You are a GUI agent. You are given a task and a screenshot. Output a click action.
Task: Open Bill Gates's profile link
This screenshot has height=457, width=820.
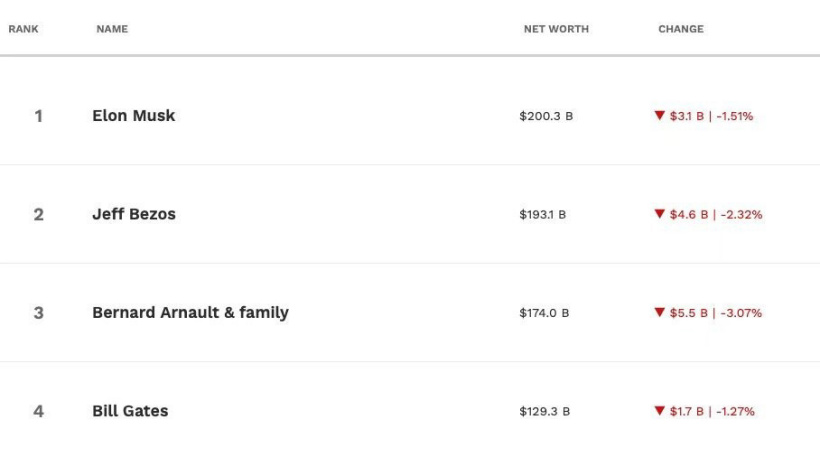click(x=130, y=411)
